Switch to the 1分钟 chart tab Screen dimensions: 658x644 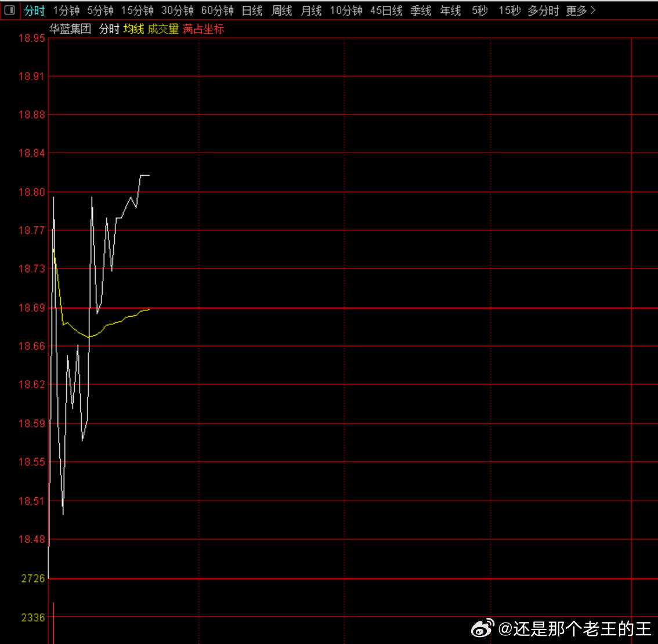tap(66, 10)
